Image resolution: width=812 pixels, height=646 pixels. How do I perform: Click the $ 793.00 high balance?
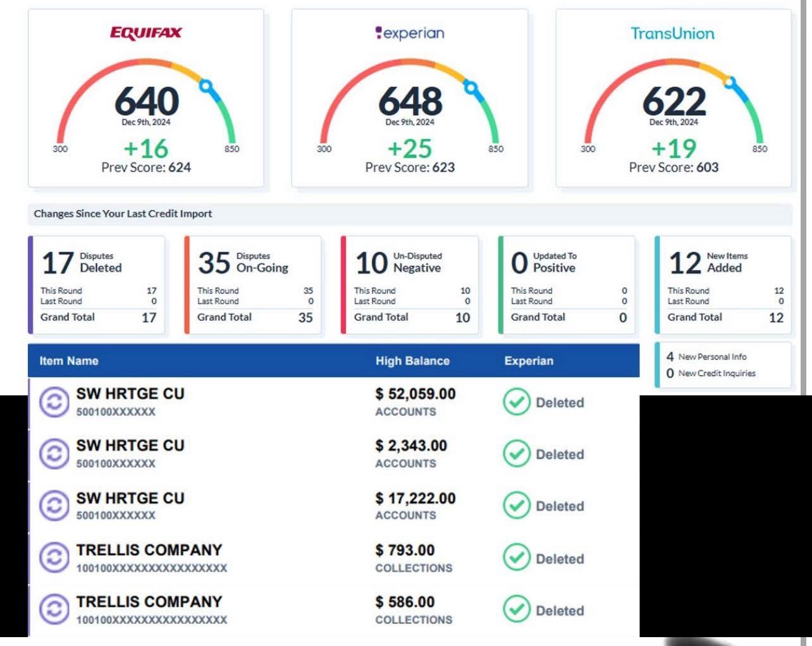click(405, 550)
